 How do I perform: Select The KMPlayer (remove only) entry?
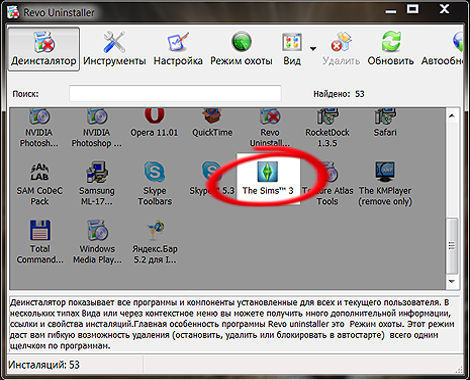[x=385, y=183]
